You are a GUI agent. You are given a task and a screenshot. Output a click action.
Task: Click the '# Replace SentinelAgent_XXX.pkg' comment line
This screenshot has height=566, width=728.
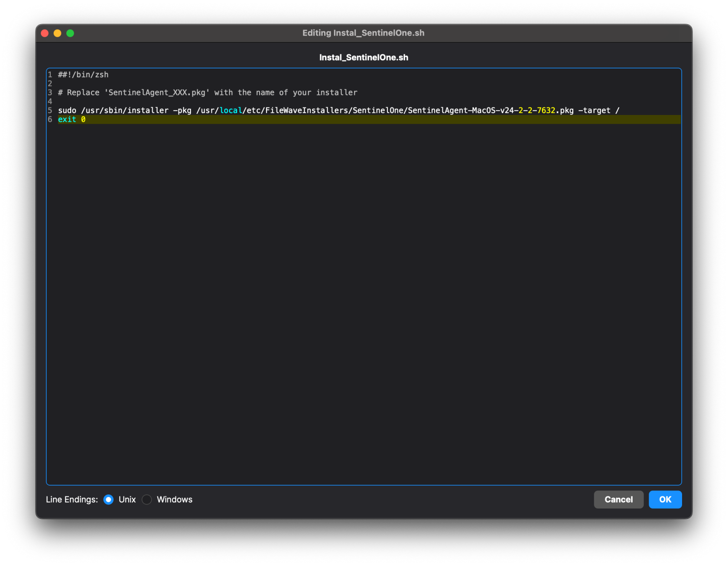[208, 92]
